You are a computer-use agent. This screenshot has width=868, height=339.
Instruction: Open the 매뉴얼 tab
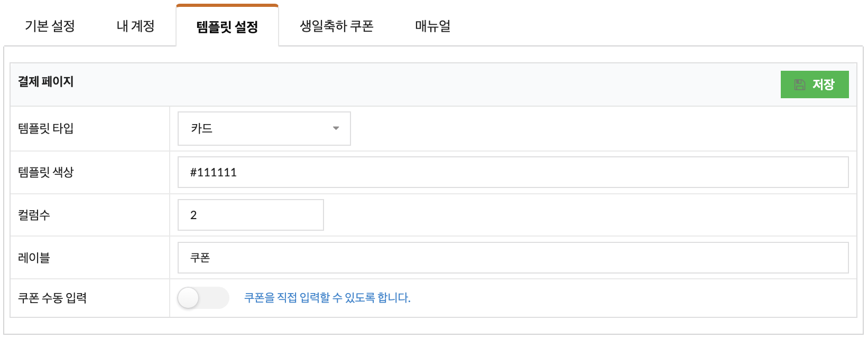click(x=433, y=26)
